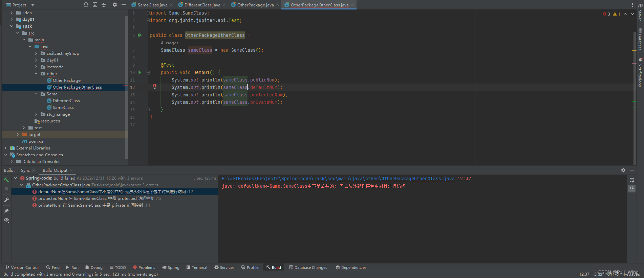Expand the cn.itcast.myShop package
Screen dimensions: 644x278
(36, 53)
